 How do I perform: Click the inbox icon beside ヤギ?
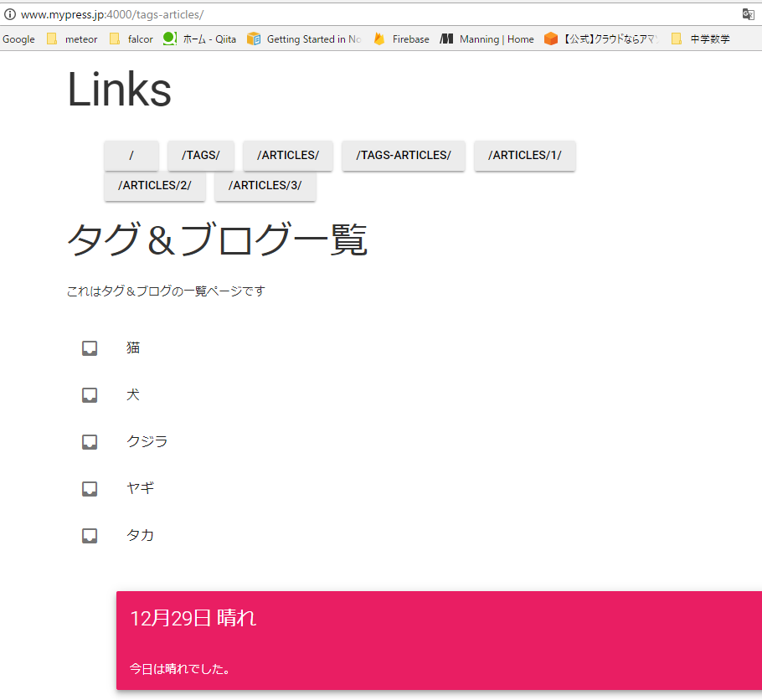[x=90, y=488]
